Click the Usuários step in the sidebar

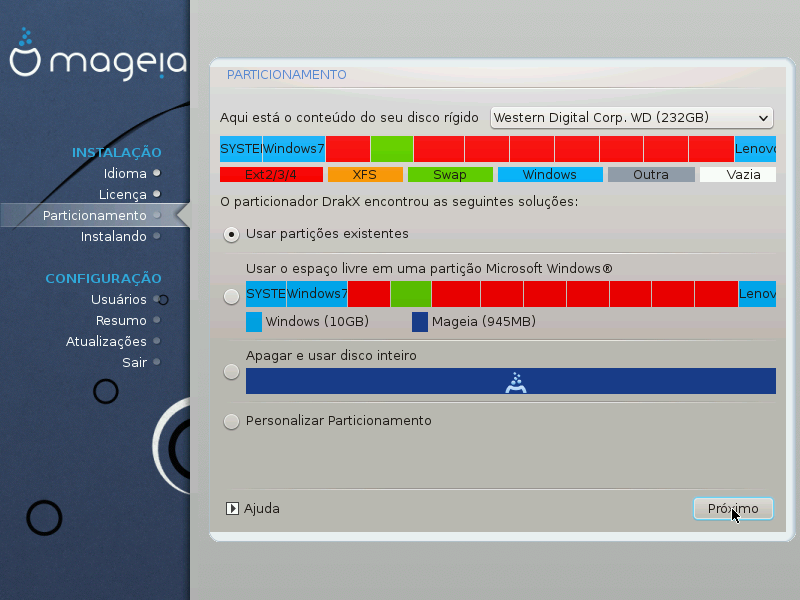click(x=118, y=299)
